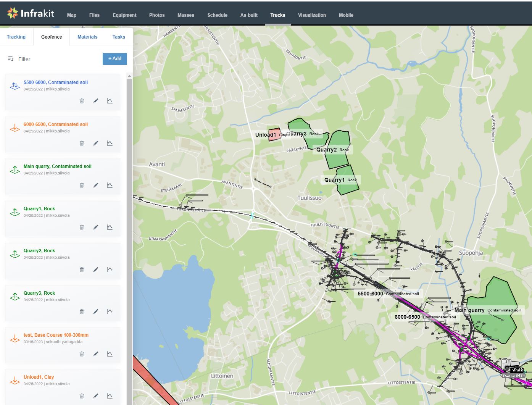532x405 pixels.
Task: Open the Schedule menu
Action: [x=217, y=15]
